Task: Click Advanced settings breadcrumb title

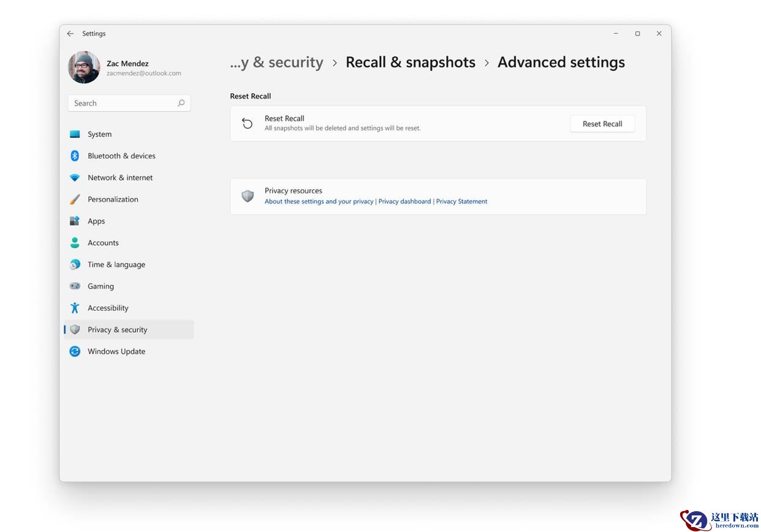Action: point(561,63)
